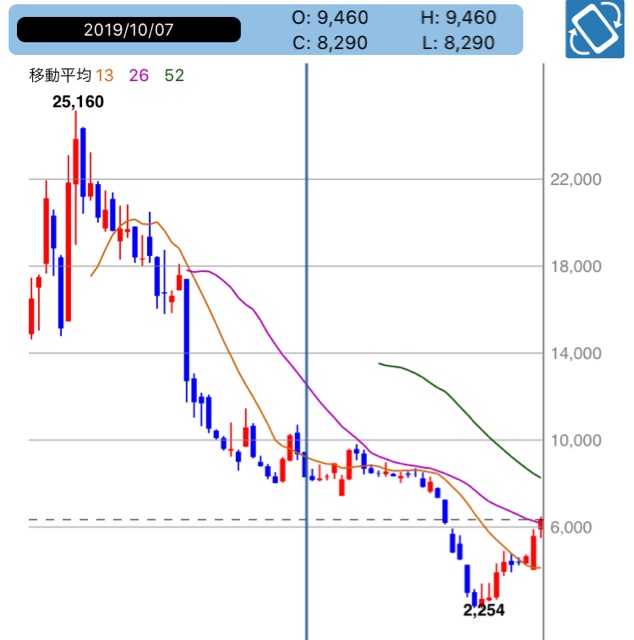Click the 10,000 axis value
Image resolution: width=634 pixels, height=640 pixels.
click(x=576, y=440)
